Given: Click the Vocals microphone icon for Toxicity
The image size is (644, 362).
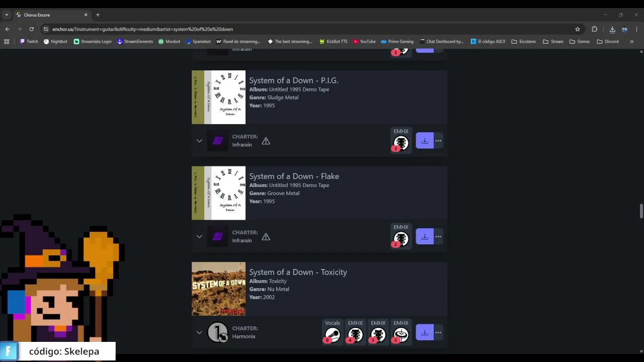Looking at the screenshot, I should [332, 334].
